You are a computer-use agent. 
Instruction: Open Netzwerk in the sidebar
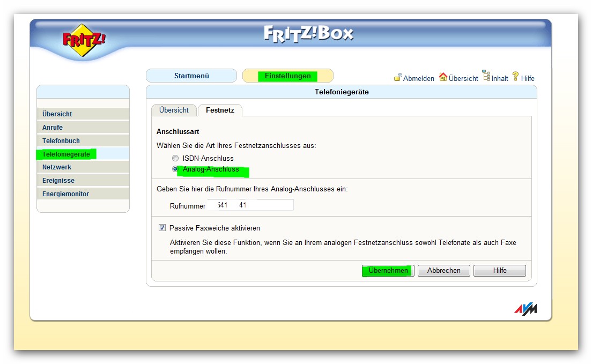[x=83, y=167]
